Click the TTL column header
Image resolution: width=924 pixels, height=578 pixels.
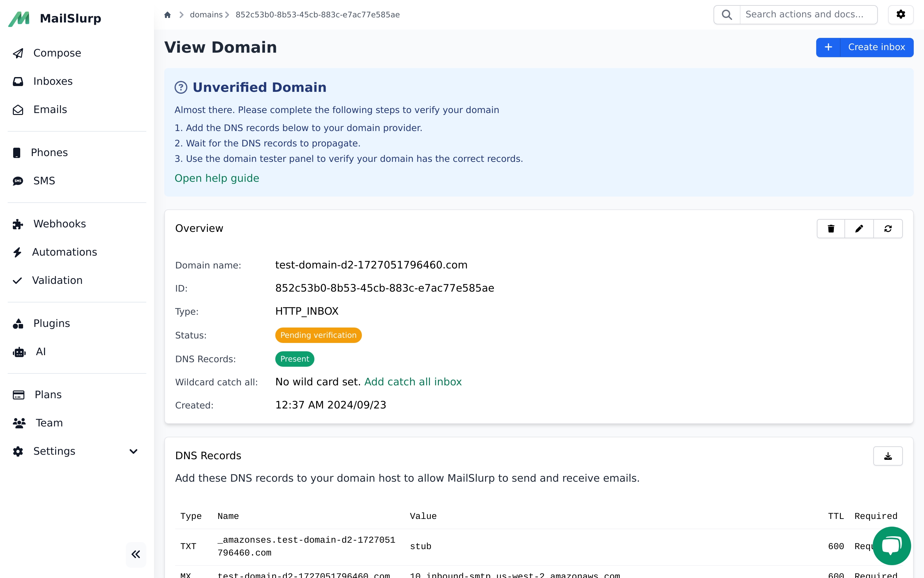[x=836, y=516]
